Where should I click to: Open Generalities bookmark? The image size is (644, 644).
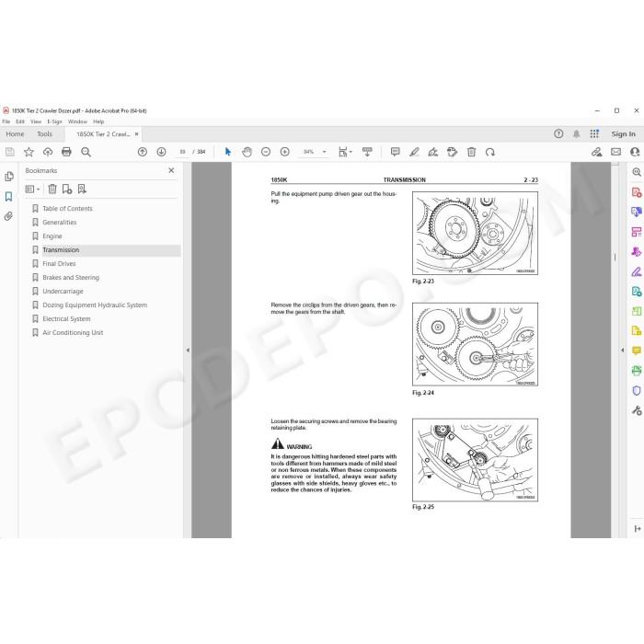coord(60,223)
